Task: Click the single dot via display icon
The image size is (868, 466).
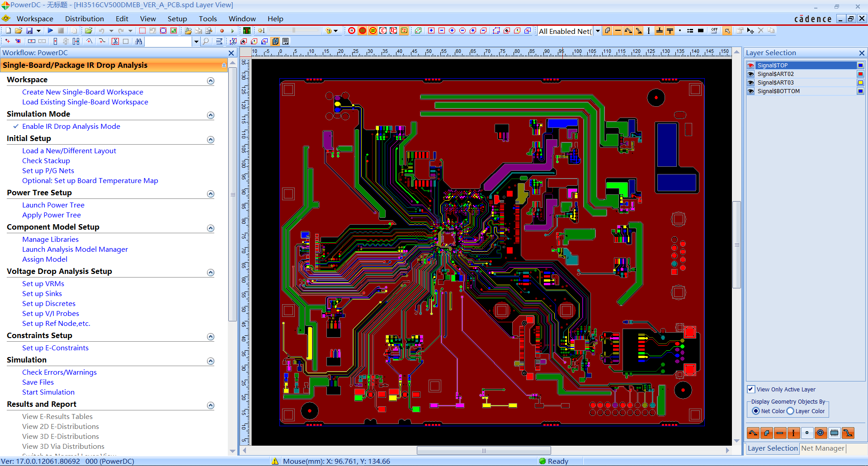Action: [x=680, y=31]
